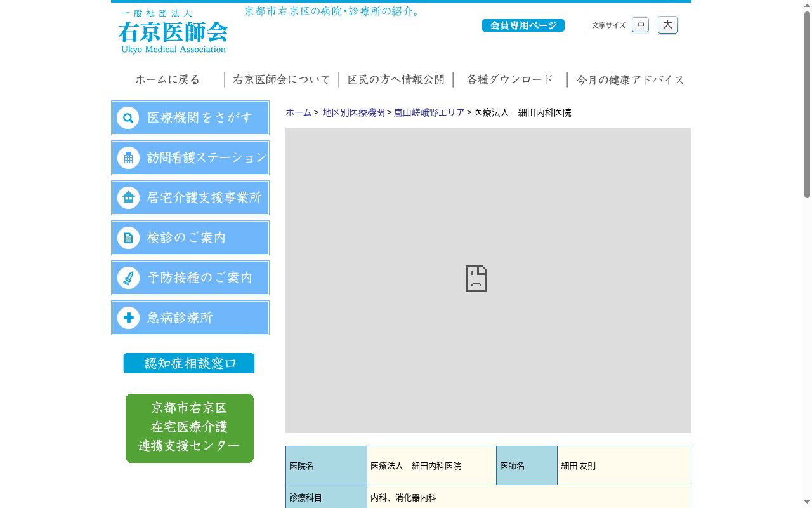Follow the ホーム breadcrumb link
Screen dimensions: 812x508
point(298,112)
